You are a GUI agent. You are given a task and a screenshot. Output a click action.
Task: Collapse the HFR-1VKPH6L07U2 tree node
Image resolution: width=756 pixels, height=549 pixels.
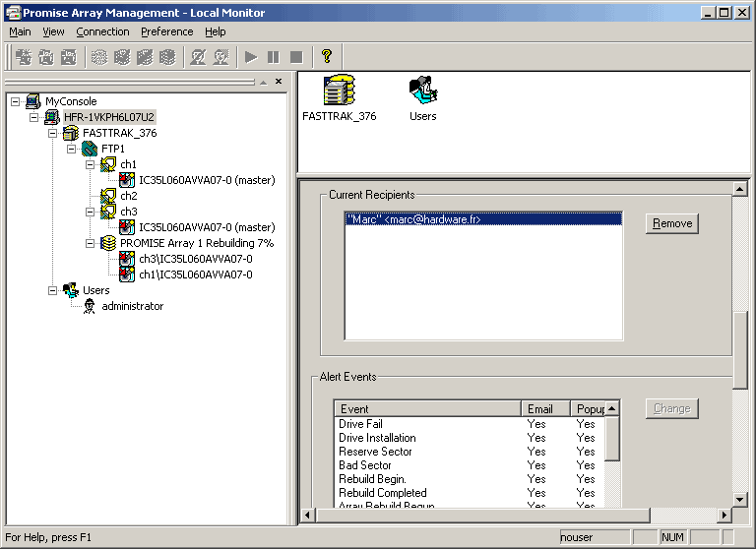click(33, 118)
